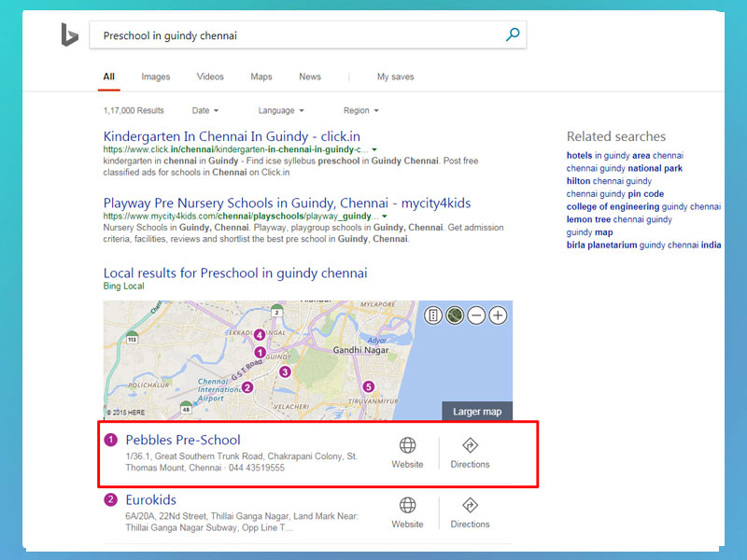
Task: Open the click.in URL dropdown arrow
Action: [374, 149]
